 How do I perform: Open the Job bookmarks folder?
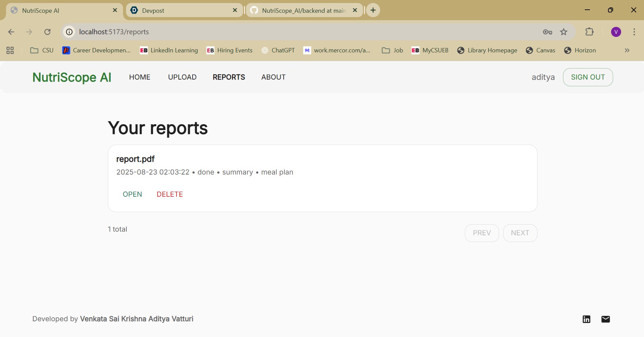click(x=393, y=50)
